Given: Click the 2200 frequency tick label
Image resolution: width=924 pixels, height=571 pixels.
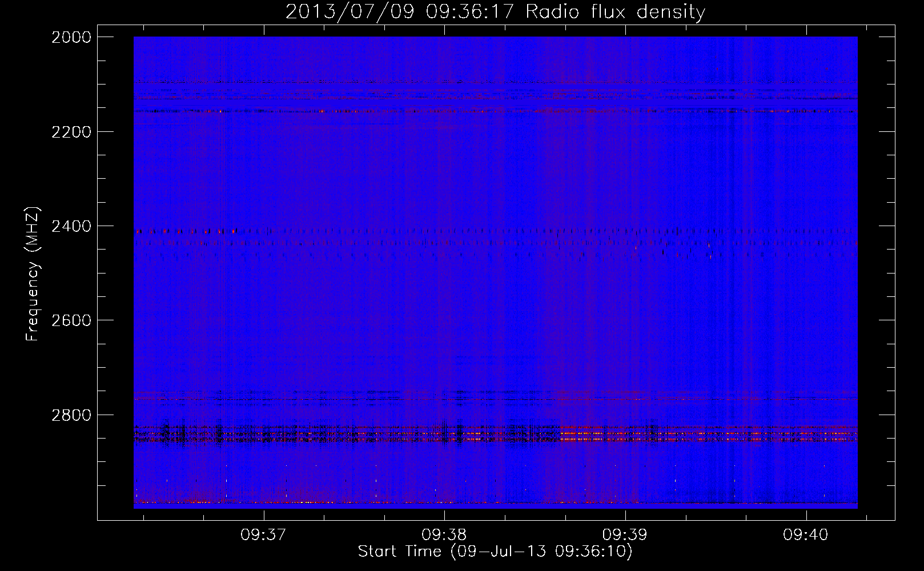Looking at the screenshot, I should coord(71,132).
